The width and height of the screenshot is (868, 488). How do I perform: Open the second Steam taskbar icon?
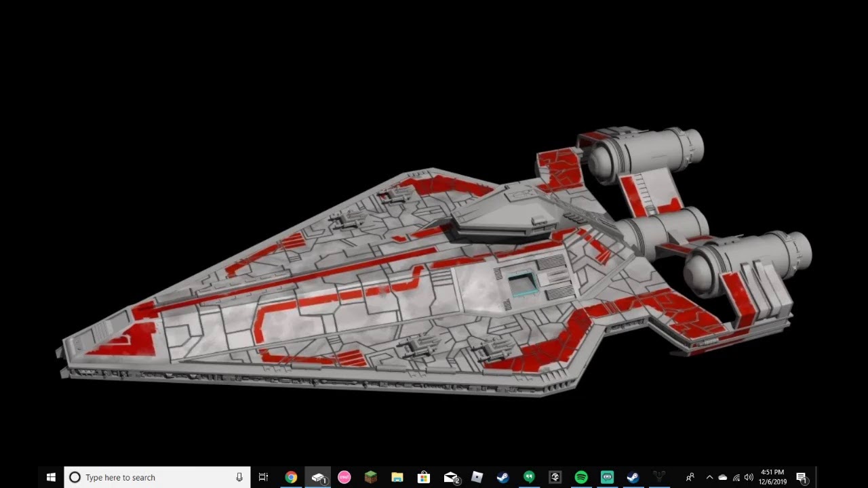point(633,477)
